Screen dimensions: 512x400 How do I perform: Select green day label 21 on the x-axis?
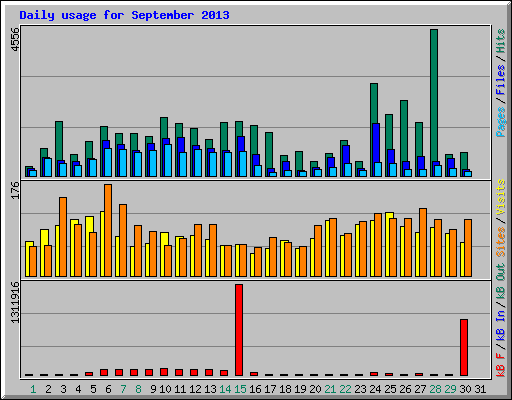[330, 389]
